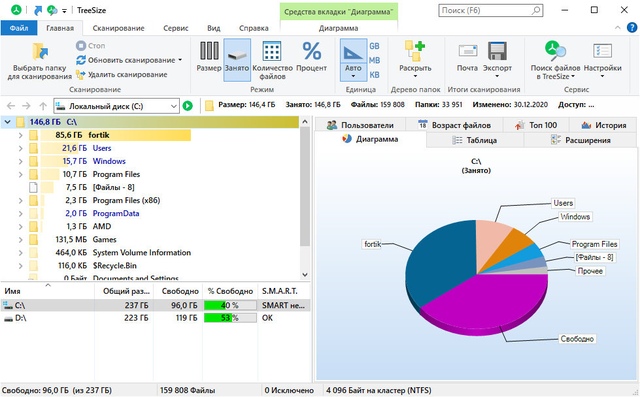Focus the Поиск (F6) search field
Viewport: 640px width, 397px height.
pos(491,10)
